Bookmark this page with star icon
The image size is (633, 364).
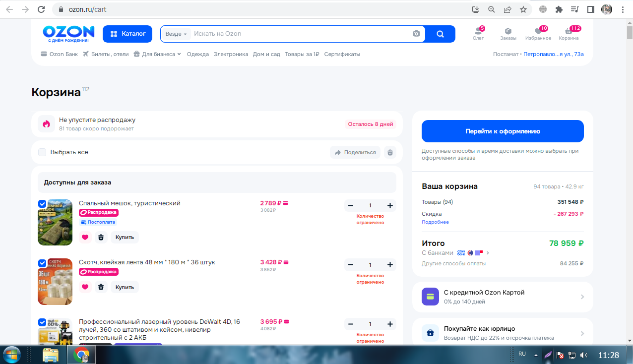pyautogui.click(x=523, y=9)
